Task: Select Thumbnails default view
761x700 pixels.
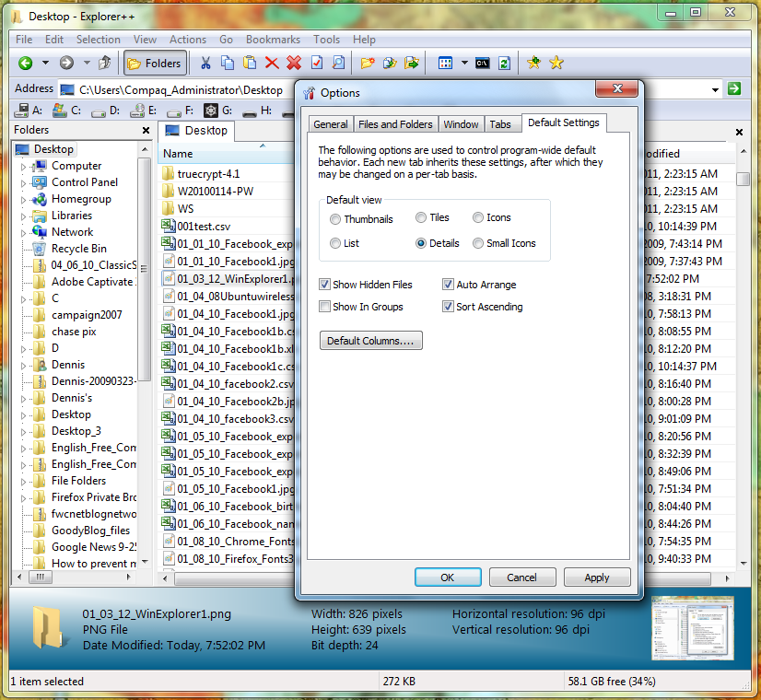Action: tap(361, 219)
